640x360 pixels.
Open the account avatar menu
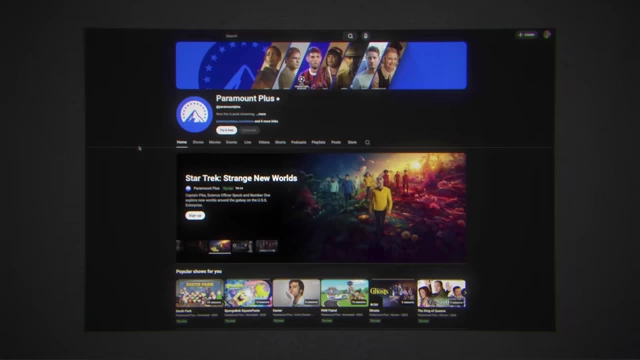[547, 35]
